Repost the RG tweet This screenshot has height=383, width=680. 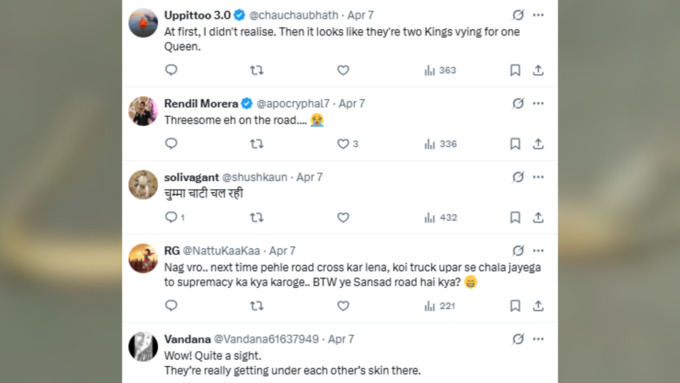pos(257,306)
